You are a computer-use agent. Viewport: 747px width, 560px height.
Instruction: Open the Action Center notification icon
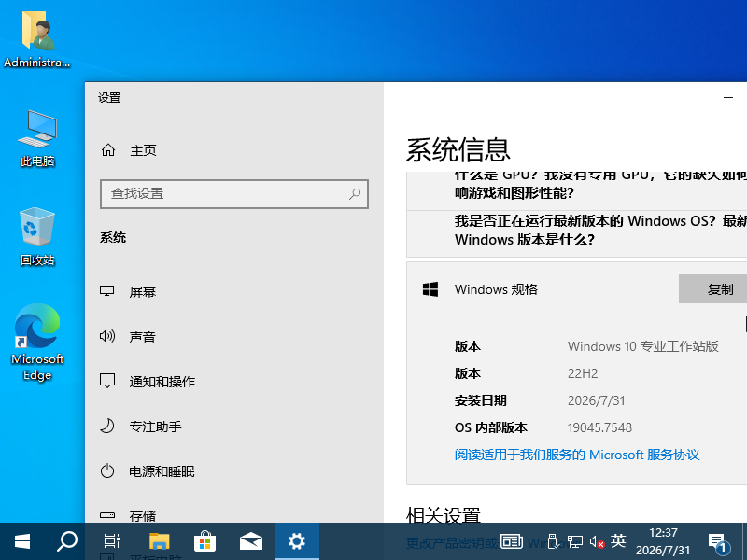pos(718,542)
